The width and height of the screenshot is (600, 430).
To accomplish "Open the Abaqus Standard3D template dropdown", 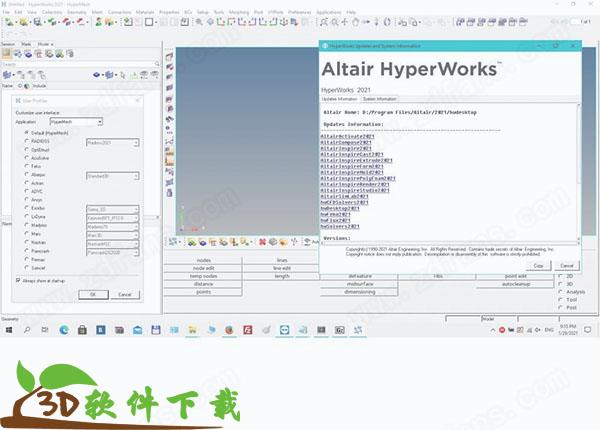I will pyautogui.click(x=112, y=176).
